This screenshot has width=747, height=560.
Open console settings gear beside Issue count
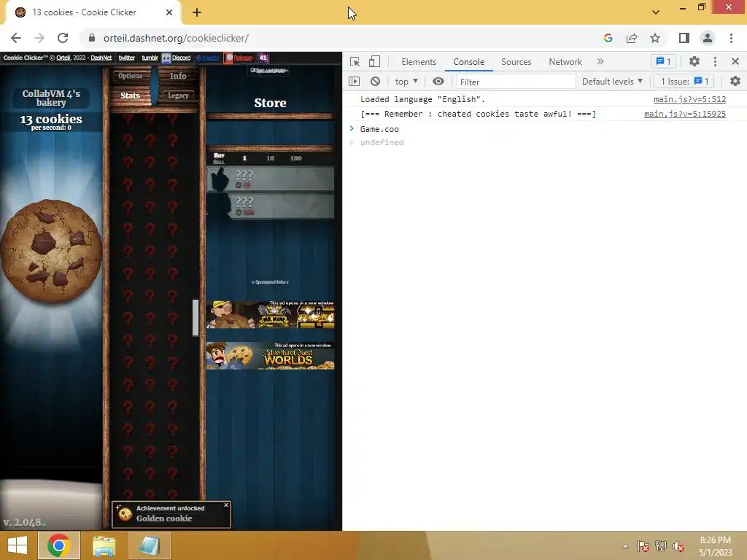click(735, 82)
